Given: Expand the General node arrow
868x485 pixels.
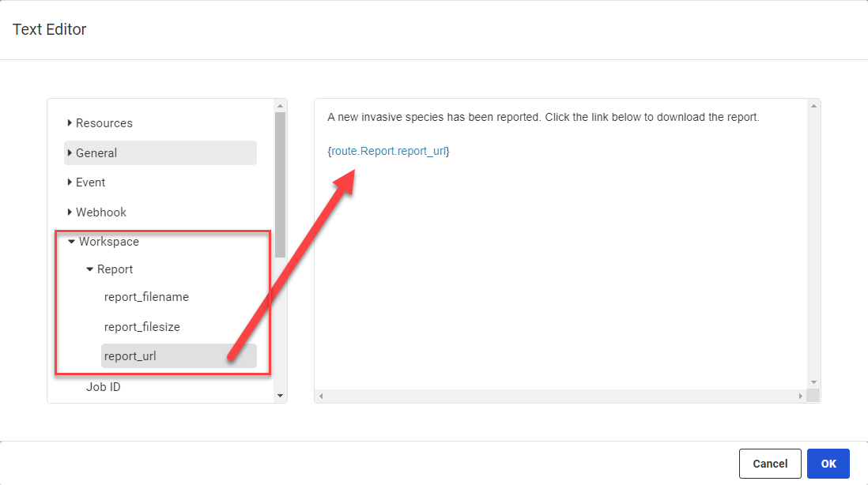Looking at the screenshot, I should click(70, 153).
